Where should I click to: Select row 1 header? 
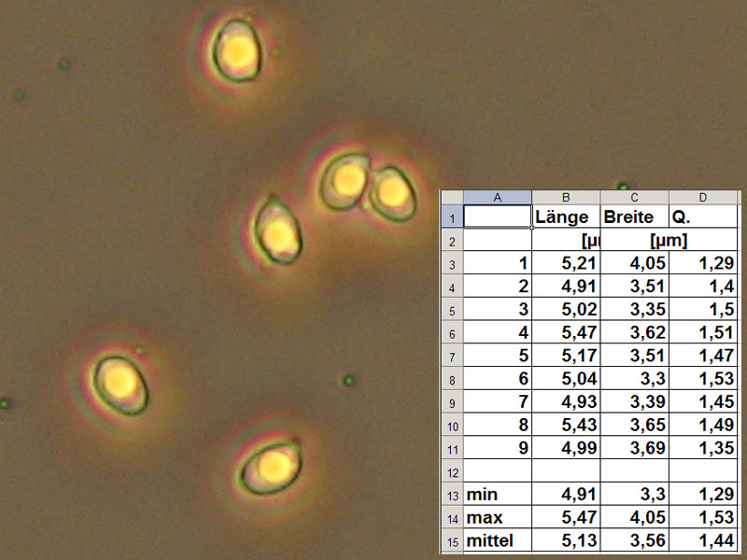451,217
